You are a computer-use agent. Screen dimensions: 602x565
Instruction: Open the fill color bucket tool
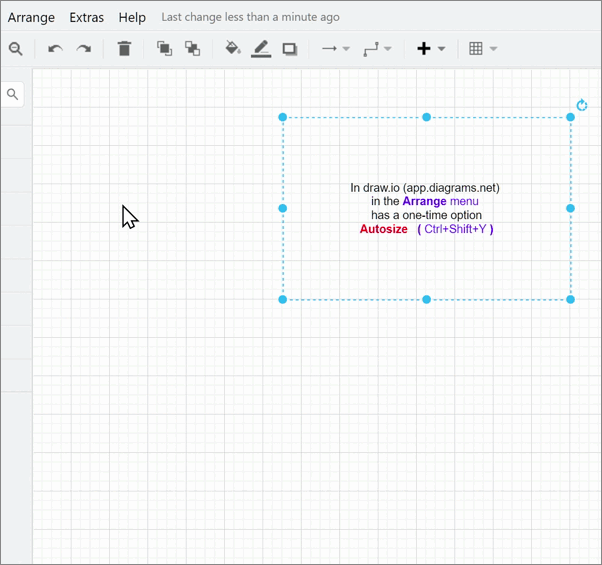233,48
